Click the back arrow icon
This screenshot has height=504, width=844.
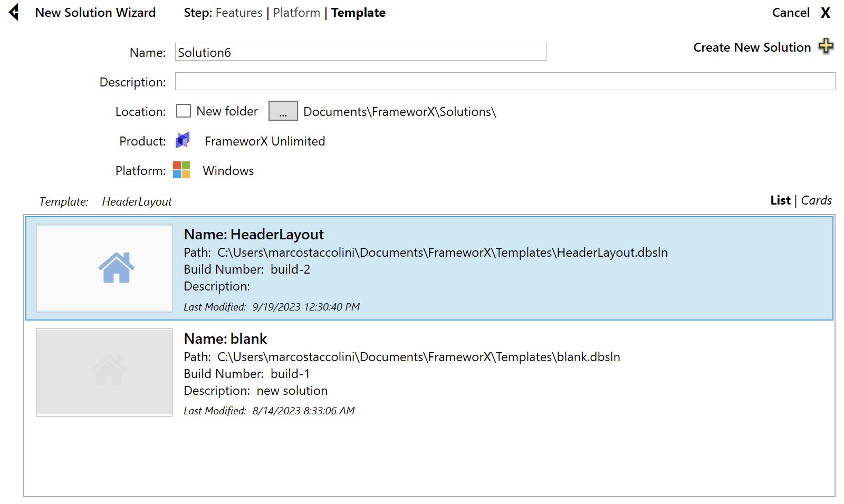click(x=14, y=13)
